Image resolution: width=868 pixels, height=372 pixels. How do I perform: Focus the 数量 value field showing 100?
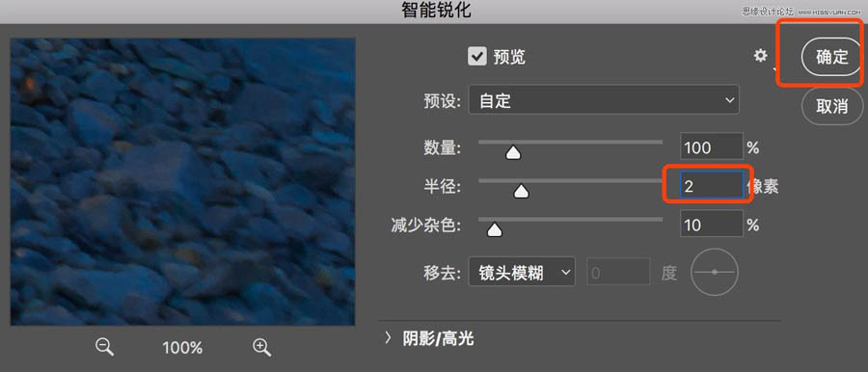pos(712,147)
